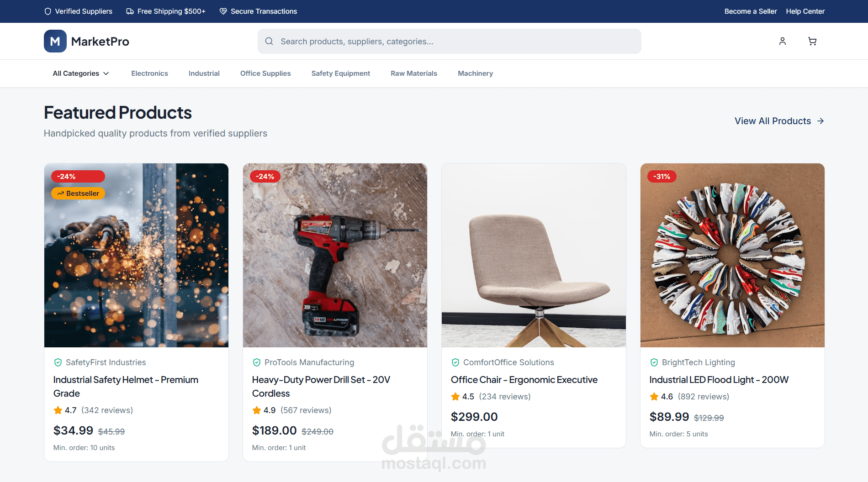Viewport: 868px width, 482px height.
Task: Expand the All Categories dropdown
Action: tap(81, 73)
